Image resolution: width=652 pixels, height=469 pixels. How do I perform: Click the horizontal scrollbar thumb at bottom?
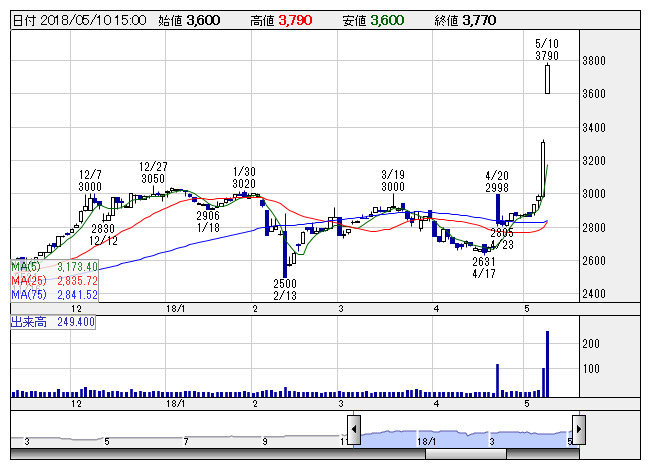(466, 454)
